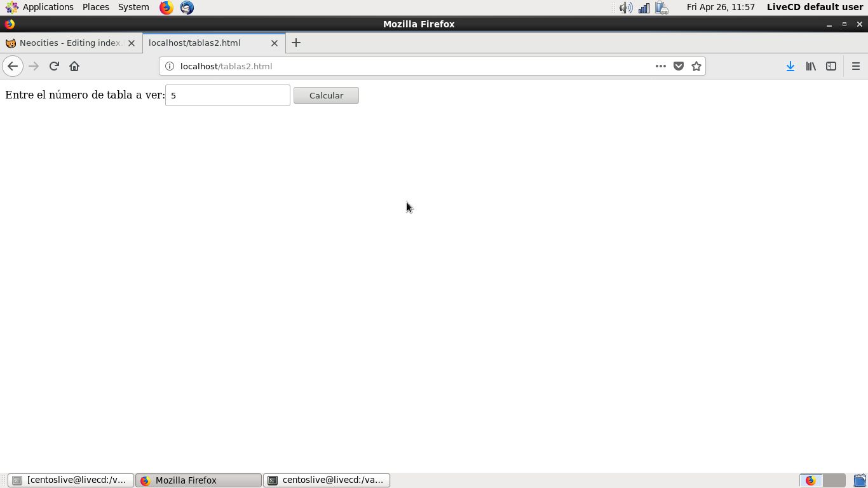
Task: Open the Downloads panel arrow
Action: click(790, 66)
